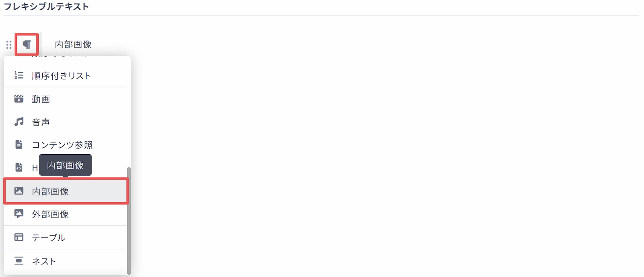644x277 pixels.
Task: Click the external image icon beside 外部画像
Action: 19,214
